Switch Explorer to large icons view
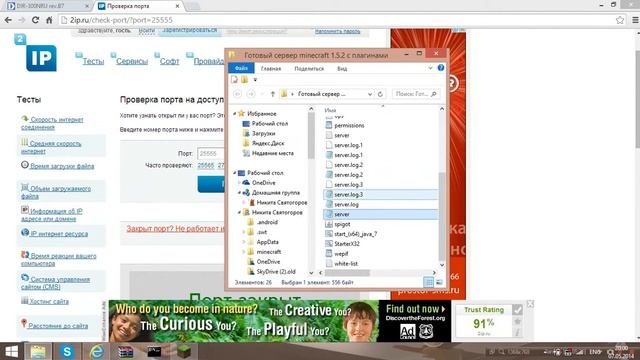The image size is (640, 360). 439,282
